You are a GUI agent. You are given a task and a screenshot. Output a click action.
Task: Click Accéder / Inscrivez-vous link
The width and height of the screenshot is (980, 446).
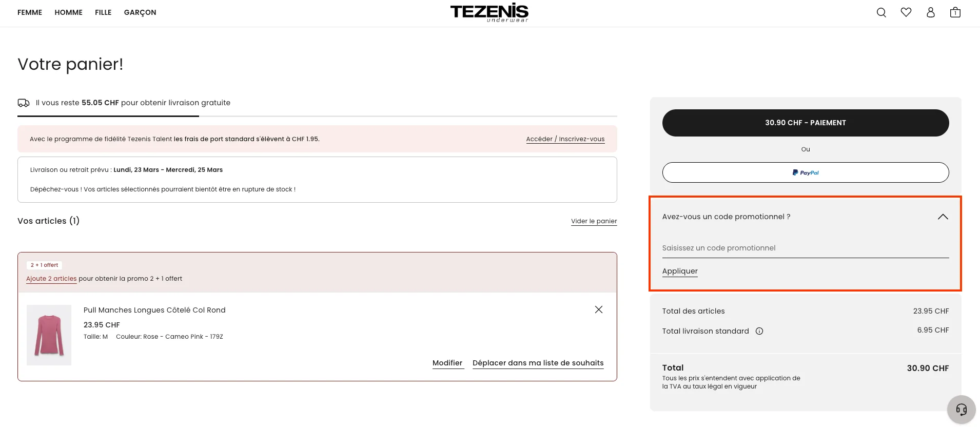click(x=565, y=139)
